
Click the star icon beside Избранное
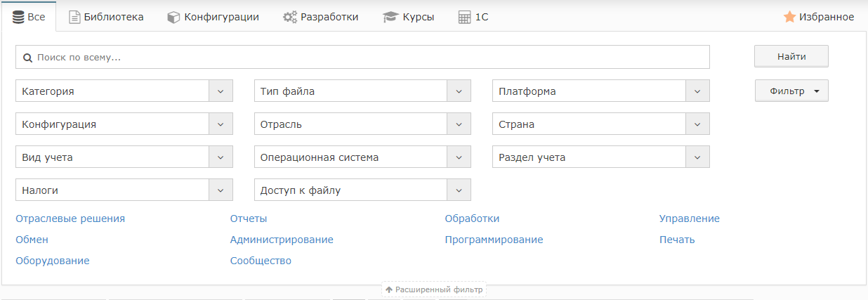coord(789,17)
